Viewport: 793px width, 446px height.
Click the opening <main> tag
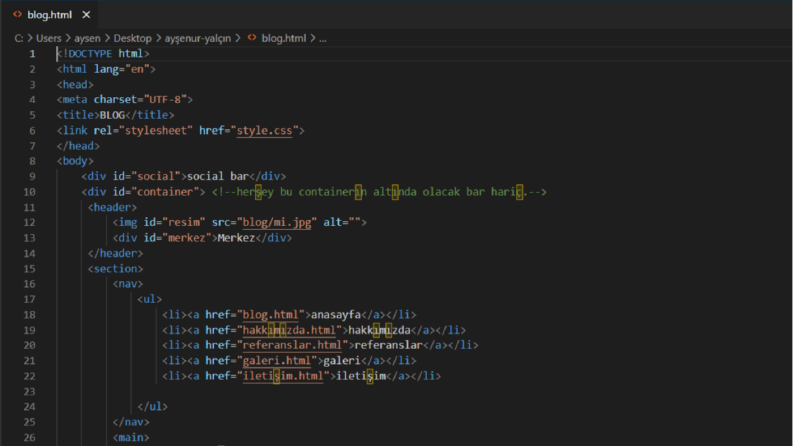[131, 438]
